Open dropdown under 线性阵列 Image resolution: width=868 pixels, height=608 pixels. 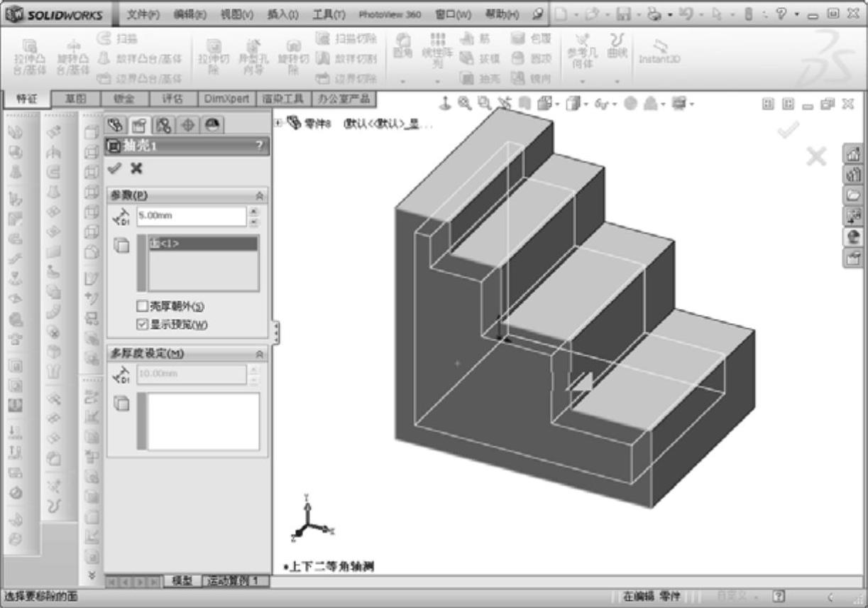(x=437, y=81)
